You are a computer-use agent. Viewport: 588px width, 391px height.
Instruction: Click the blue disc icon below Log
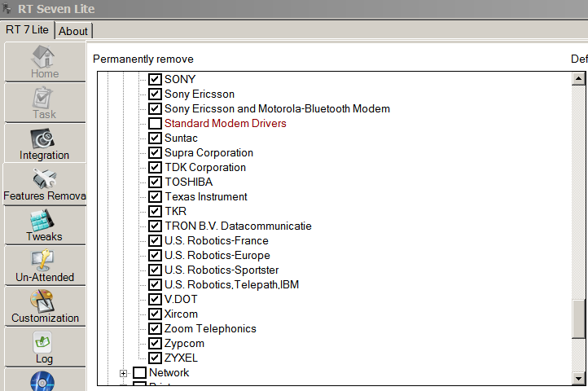(42, 381)
